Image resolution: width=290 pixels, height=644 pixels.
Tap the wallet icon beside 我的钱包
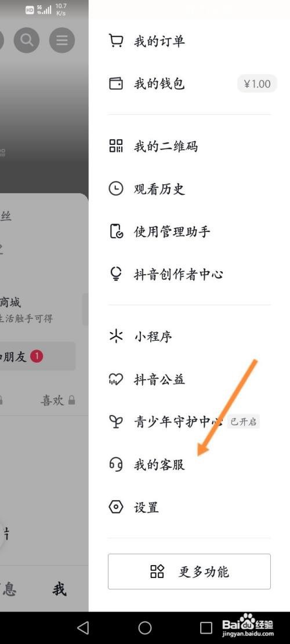pos(116,84)
